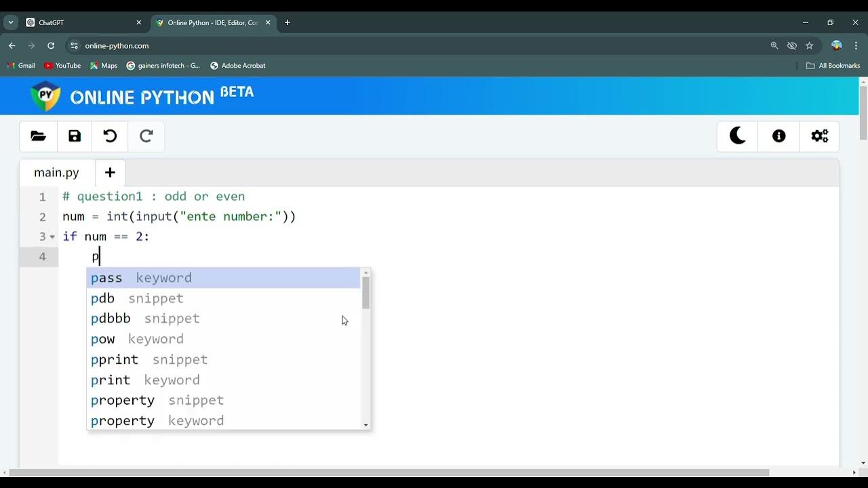The height and width of the screenshot is (488, 868).
Task: Reload the current page
Action: coord(51,45)
